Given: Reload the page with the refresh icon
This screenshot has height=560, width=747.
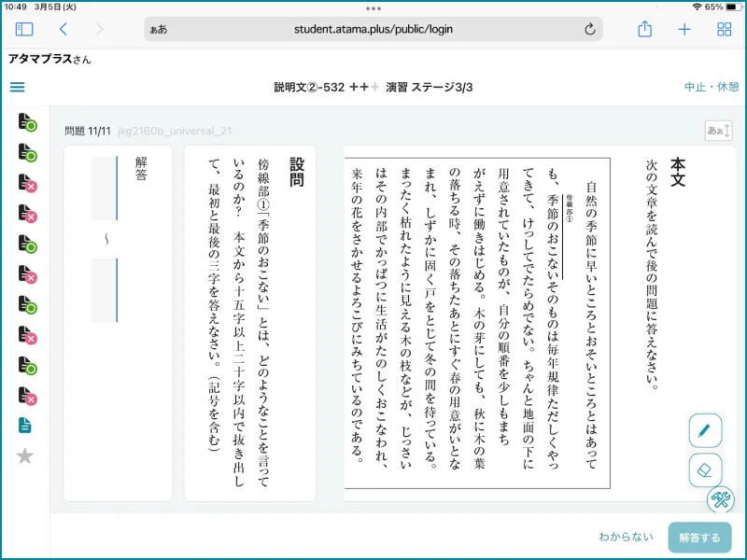Looking at the screenshot, I should (x=590, y=29).
